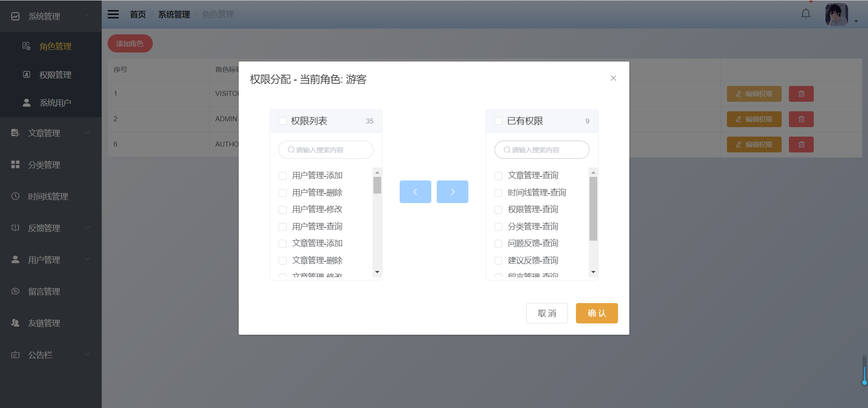Check the 文章管理-查询 permission in 已有权限
The height and width of the screenshot is (408, 868).
(x=498, y=176)
